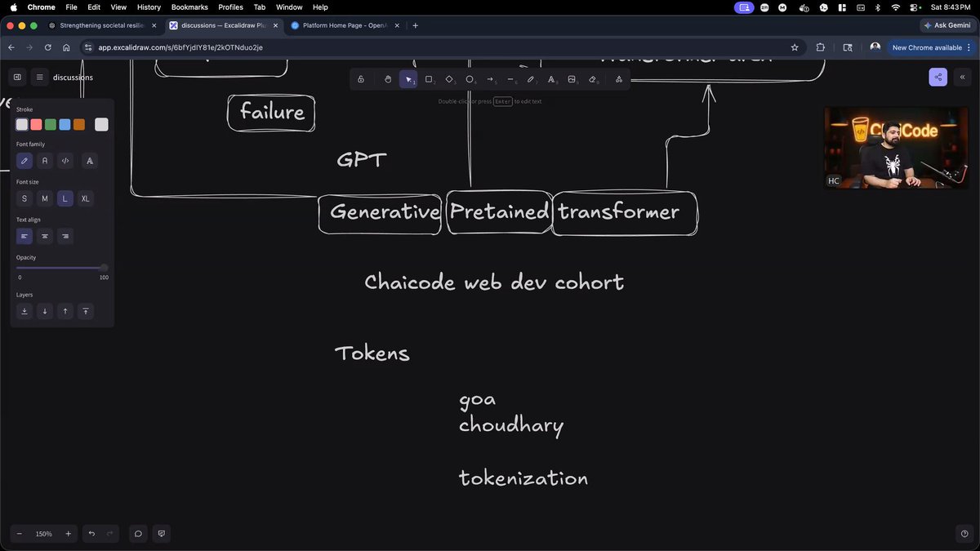Select the Arrow tool
The height and width of the screenshot is (551, 980).
point(490,79)
